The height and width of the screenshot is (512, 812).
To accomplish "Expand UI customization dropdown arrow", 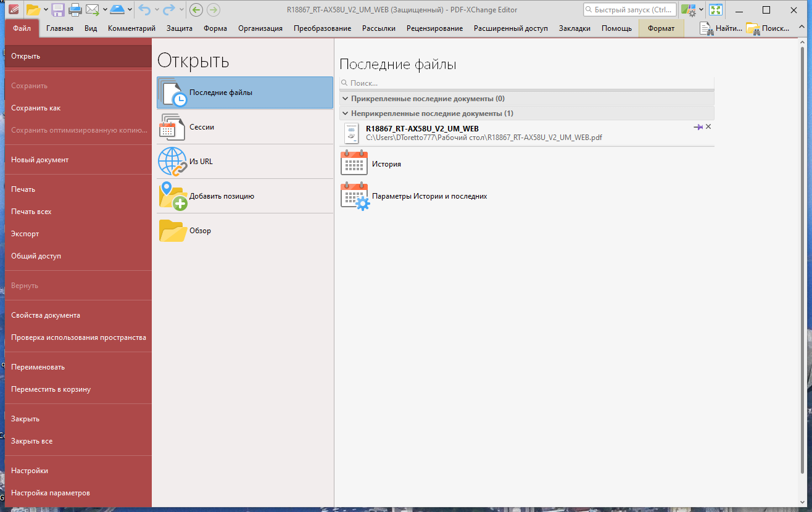I will click(702, 10).
